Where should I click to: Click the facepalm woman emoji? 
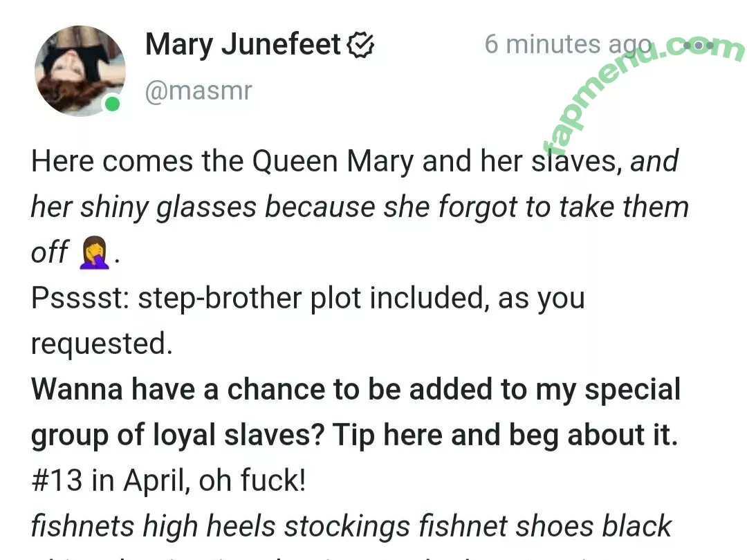tap(94, 253)
